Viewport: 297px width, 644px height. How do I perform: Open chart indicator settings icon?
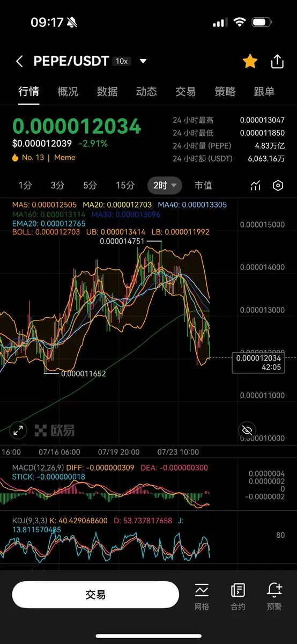pyautogui.click(x=256, y=186)
